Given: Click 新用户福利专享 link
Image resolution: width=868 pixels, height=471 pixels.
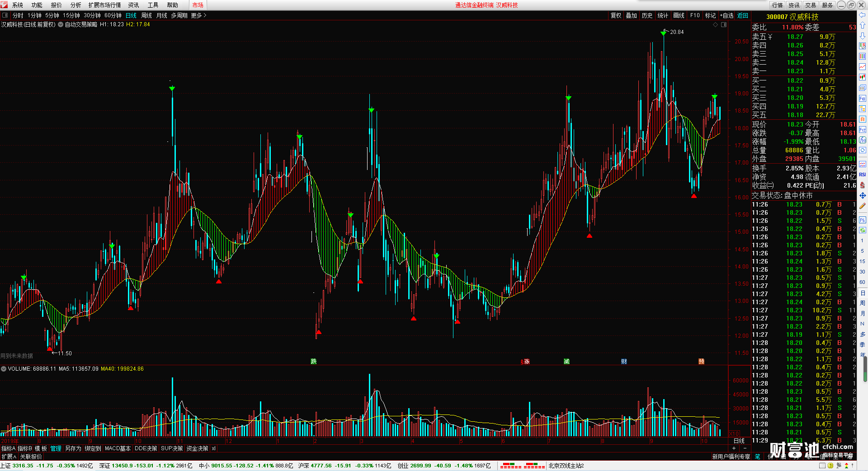Looking at the screenshot, I should coord(731,457).
